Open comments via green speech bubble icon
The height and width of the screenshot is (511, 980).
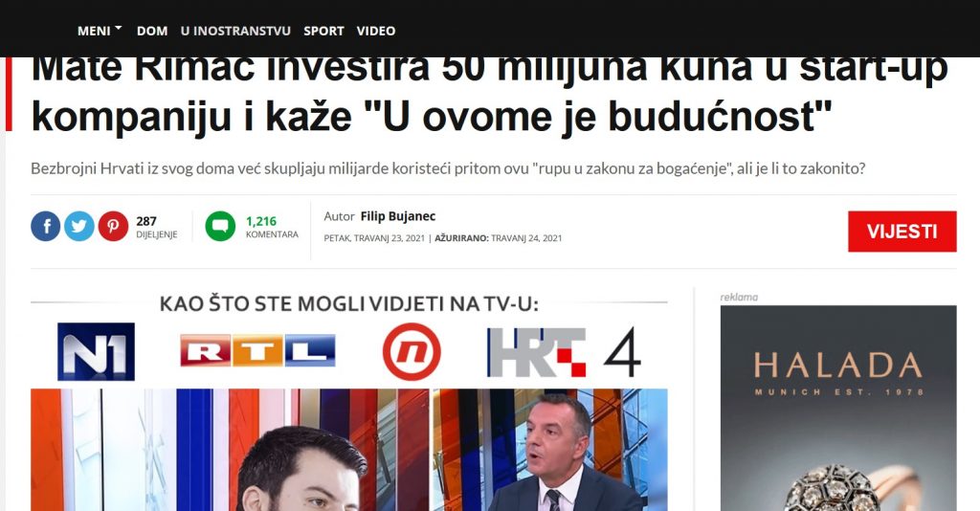tap(221, 226)
